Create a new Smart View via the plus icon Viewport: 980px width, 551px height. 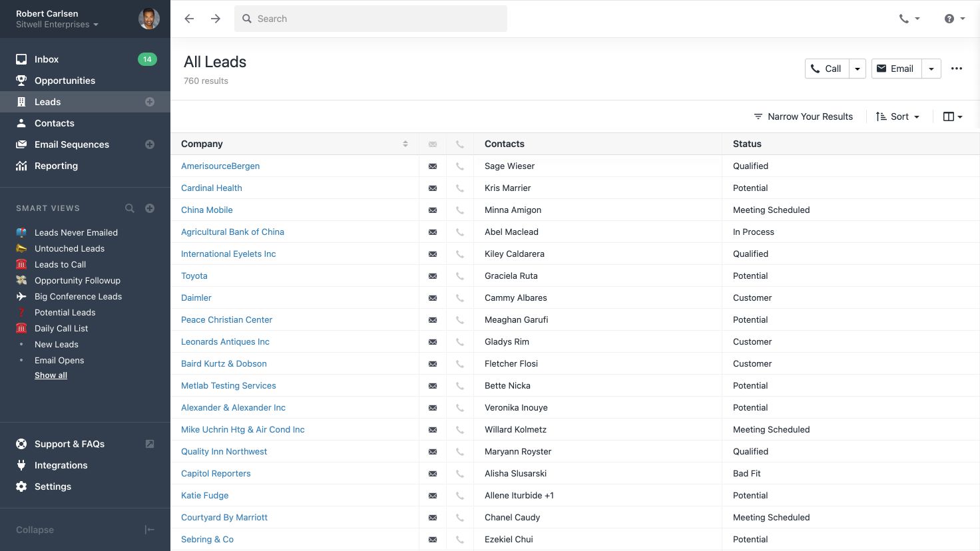[x=150, y=208]
